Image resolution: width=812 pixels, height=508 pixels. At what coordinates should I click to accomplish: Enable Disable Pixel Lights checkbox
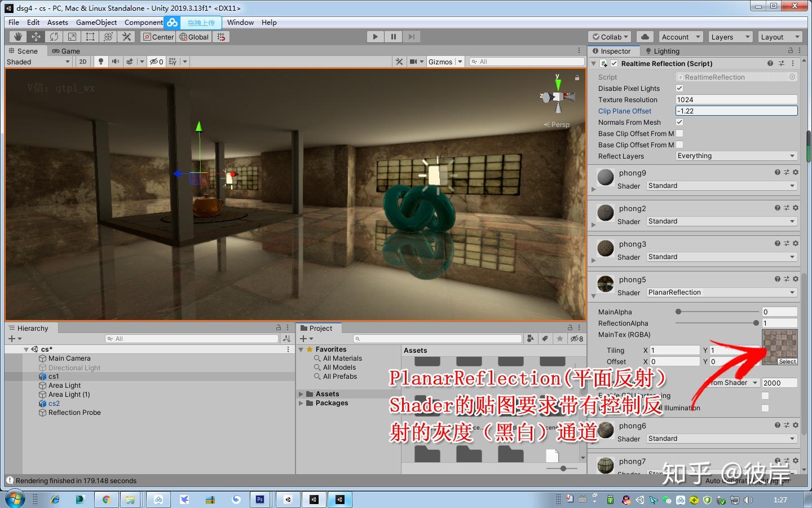(679, 88)
